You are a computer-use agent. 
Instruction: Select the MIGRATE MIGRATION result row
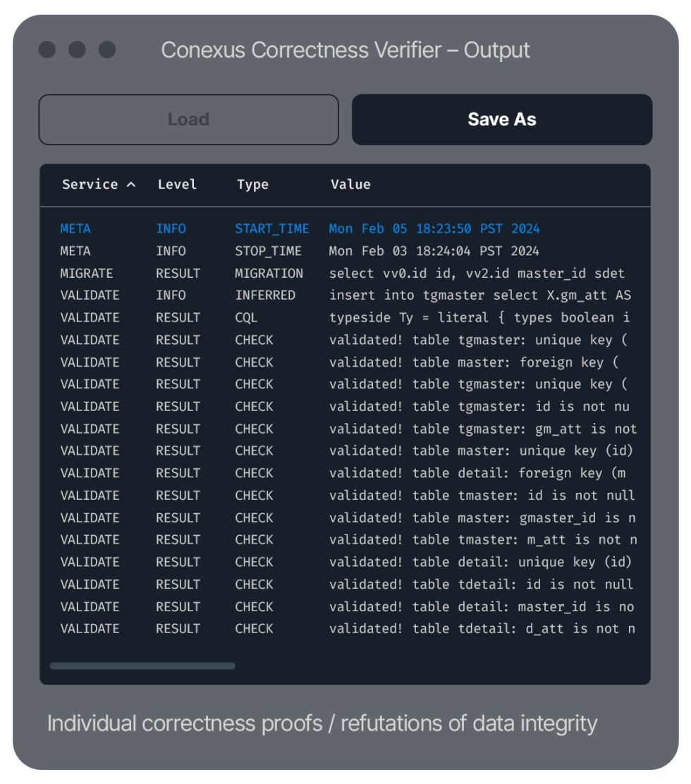(x=345, y=273)
